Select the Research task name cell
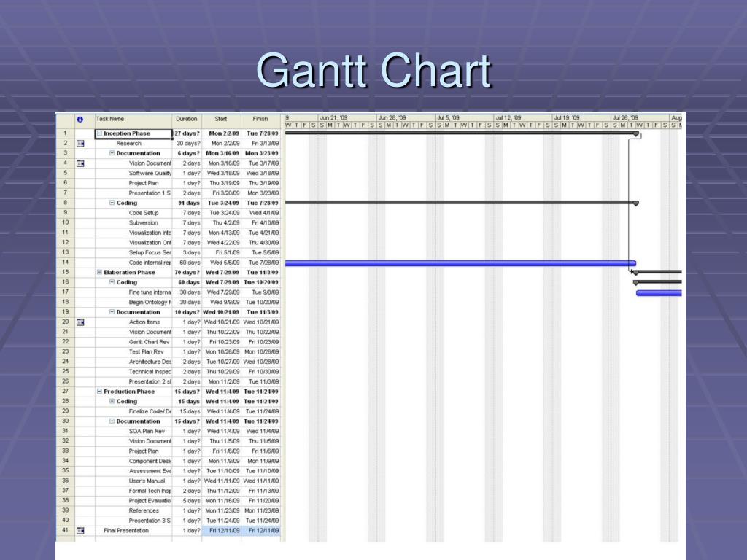The width and height of the screenshot is (747, 560). click(x=133, y=144)
